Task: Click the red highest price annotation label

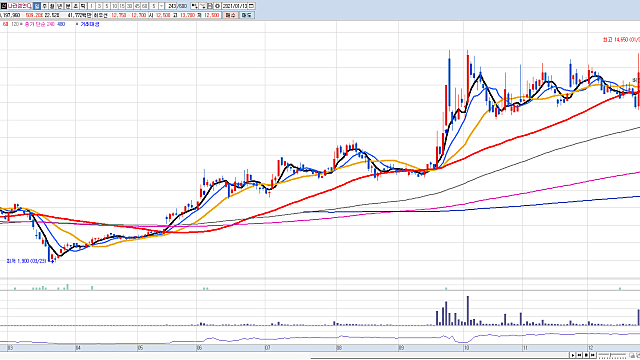Action: (621, 40)
